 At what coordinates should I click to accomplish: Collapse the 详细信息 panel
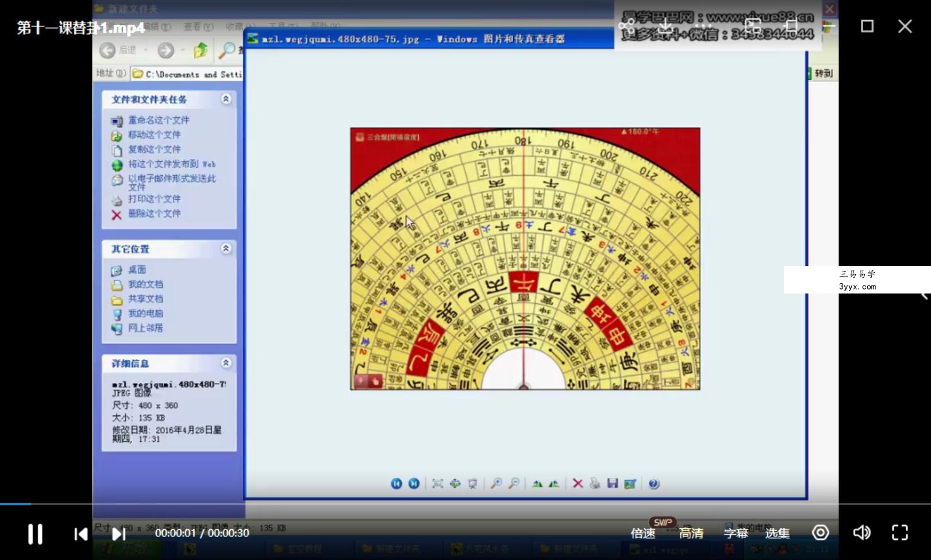[x=226, y=363]
